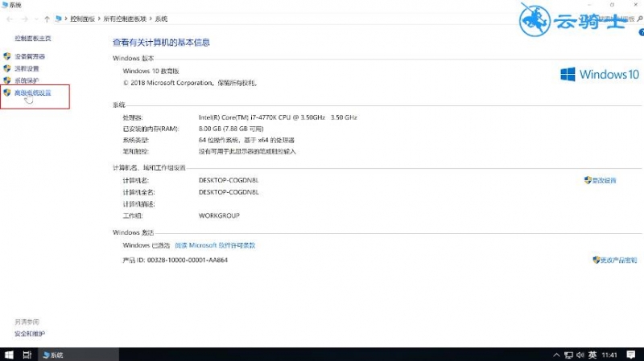The width and height of the screenshot is (644, 361).
Task: Open the recent locations dropdown arrow
Action: (36, 18)
